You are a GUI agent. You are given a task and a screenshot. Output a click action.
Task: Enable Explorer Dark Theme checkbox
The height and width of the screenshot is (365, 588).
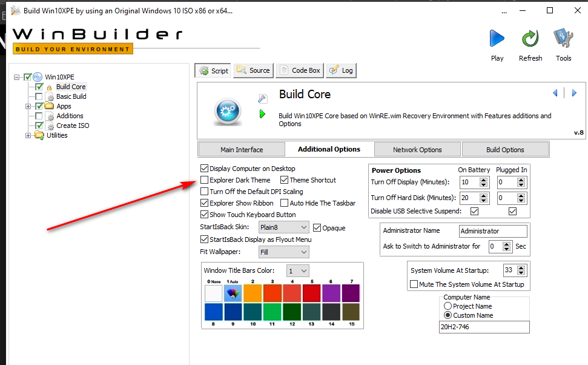[204, 180]
